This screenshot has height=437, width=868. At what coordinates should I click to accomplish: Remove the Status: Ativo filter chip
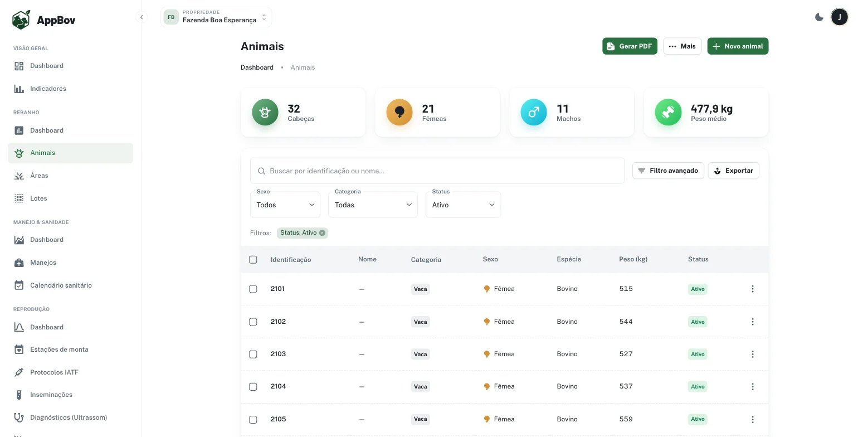click(322, 233)
